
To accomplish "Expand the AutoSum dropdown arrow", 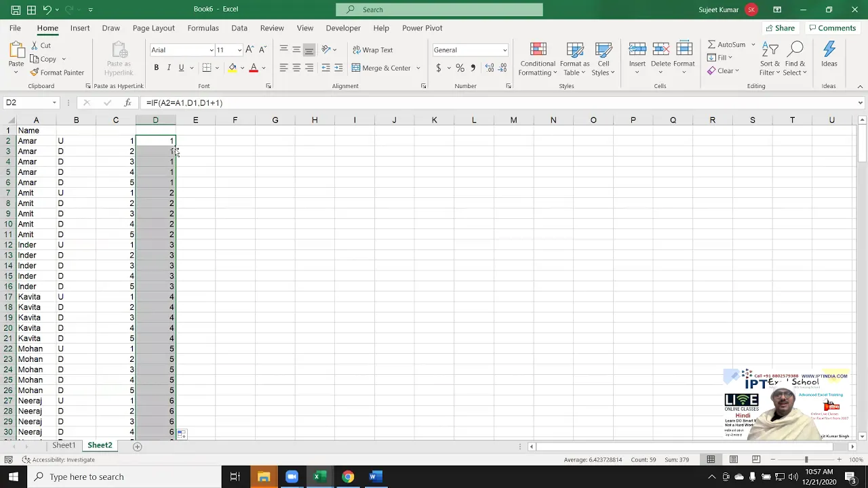I will (753, 45).
